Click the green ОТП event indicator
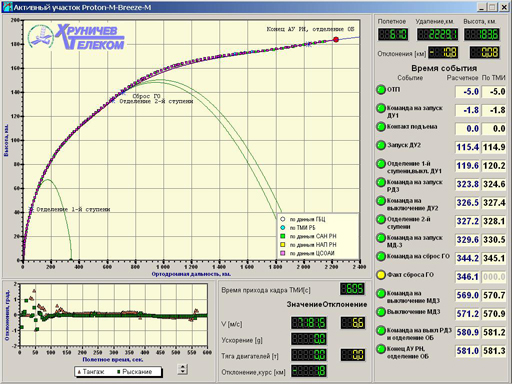 381,90
